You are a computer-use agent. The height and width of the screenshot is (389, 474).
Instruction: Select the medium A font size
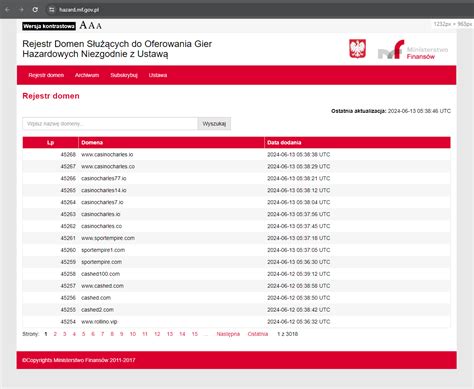[x=91, y=26]
